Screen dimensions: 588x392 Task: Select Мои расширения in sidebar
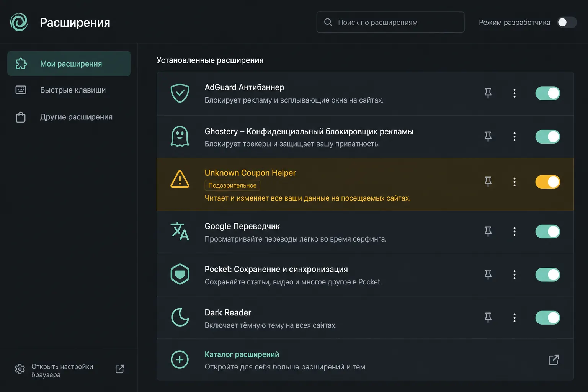click(69, 64)
